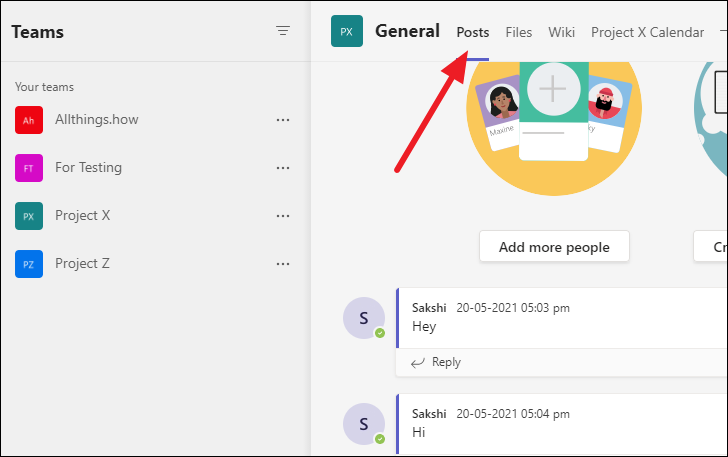The width and height of the screenshot is (728, 457).
Task: Click the Project Z team avatar
Action: [x=29, y=264]
